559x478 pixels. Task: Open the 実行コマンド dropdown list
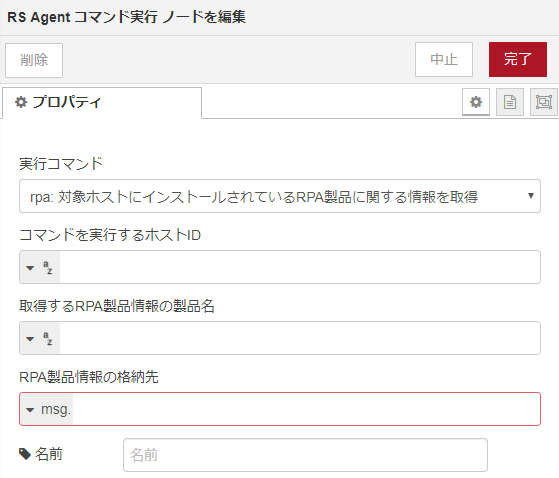coord(280,196)
